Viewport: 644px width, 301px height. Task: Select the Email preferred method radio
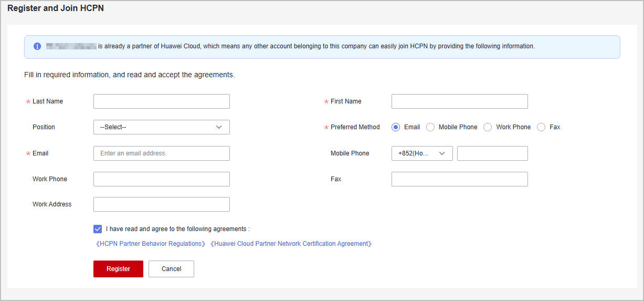click(396, 127)
